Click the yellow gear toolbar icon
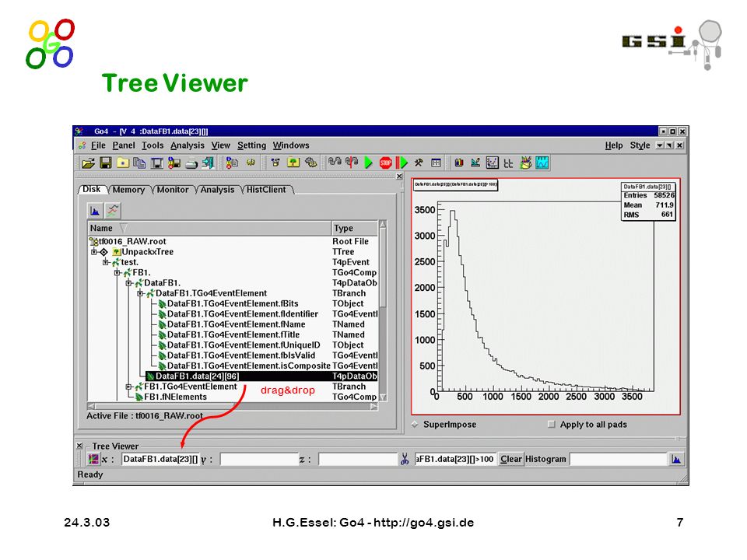The height and width of the screenshot is (560, 747). [251, 163]
